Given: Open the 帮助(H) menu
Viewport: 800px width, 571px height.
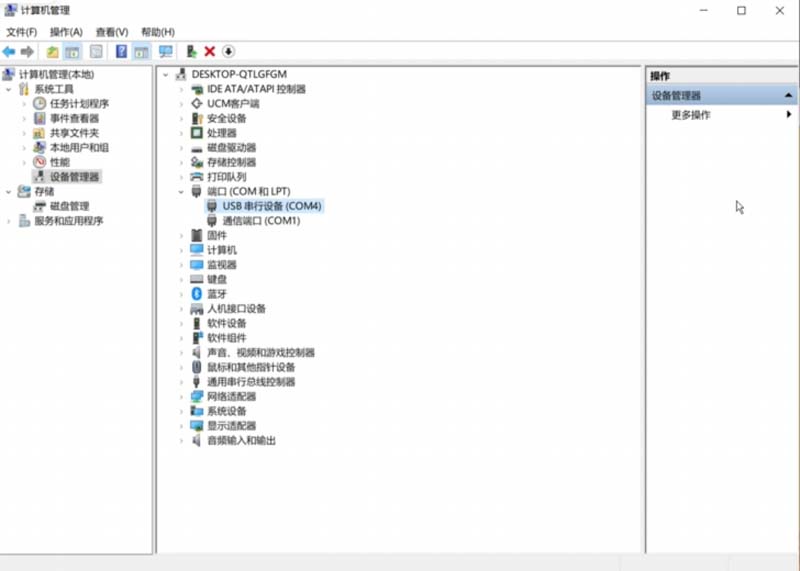Looking at the screenshot, I should coord(158,32).
